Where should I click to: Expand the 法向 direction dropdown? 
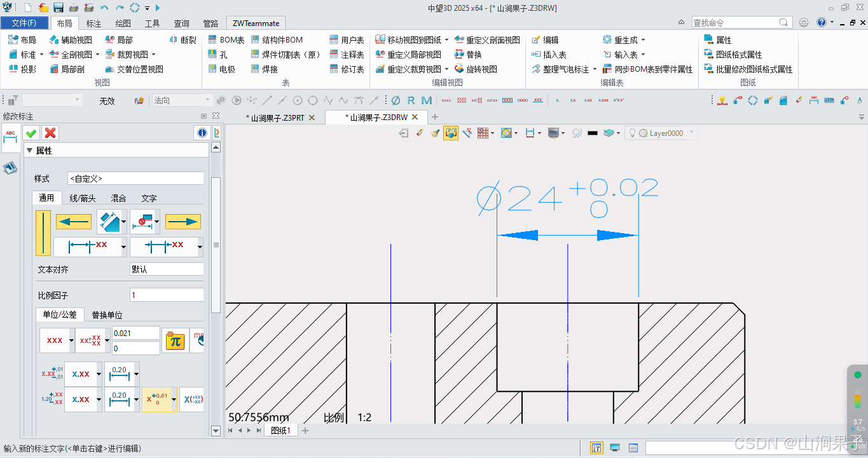pyautogui.click(x=207, y=100)
